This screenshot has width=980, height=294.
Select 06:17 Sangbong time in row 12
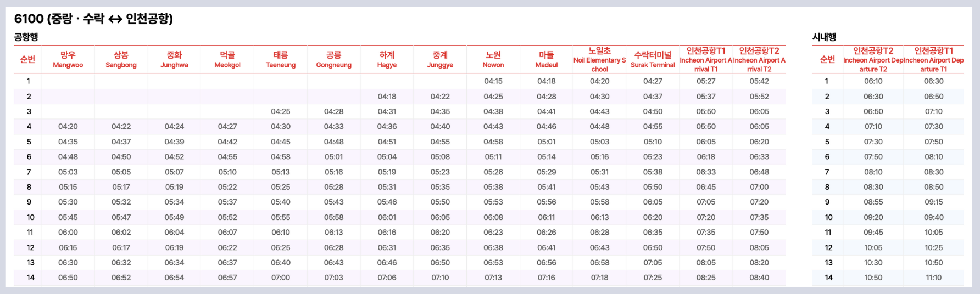121,248
